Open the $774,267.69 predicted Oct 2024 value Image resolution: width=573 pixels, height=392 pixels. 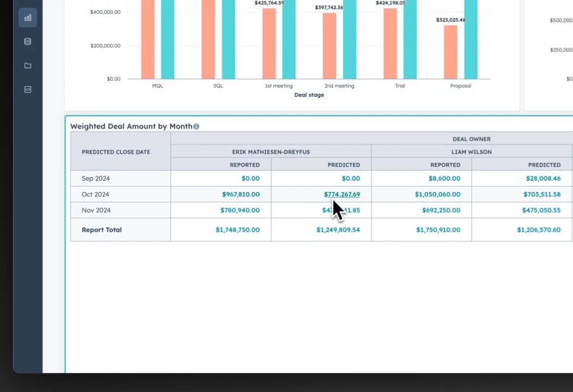click(x=342, y=194)
